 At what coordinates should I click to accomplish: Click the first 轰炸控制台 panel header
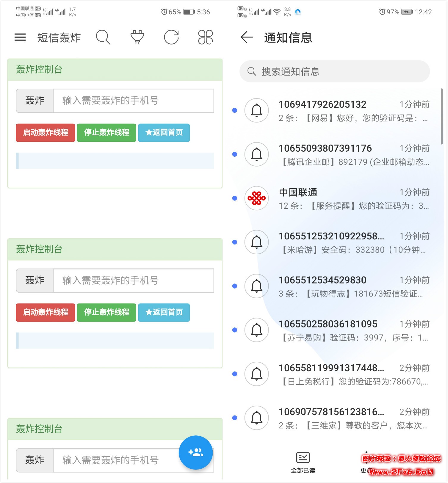click(115, 70)
